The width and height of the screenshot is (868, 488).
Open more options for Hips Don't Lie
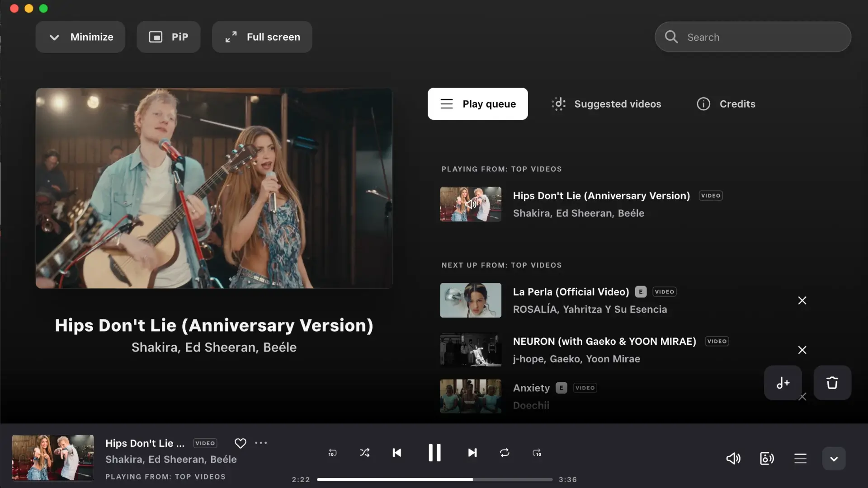pos(261,443)
